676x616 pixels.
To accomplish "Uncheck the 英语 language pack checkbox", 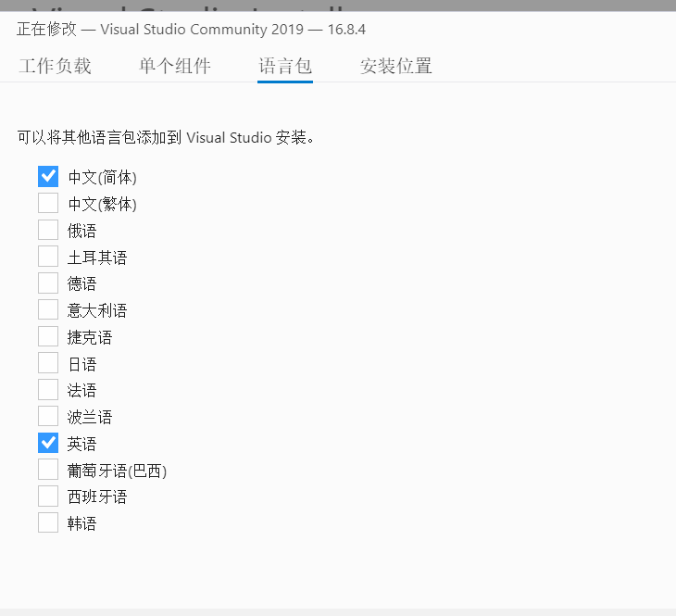I will 48,443.
